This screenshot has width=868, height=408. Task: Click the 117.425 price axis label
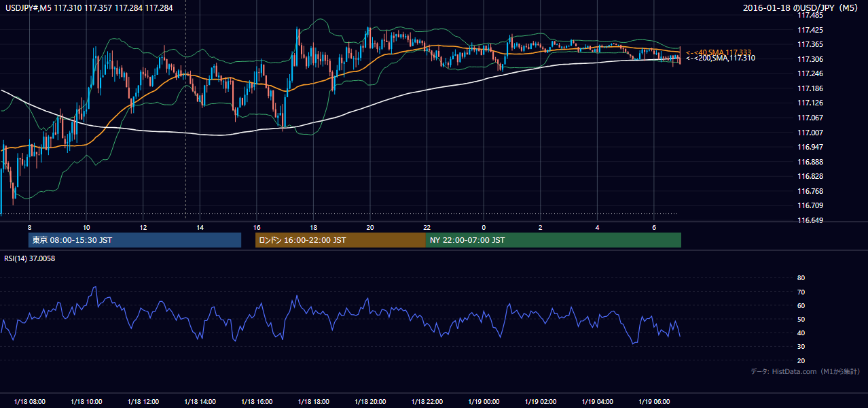pyautogui.click(x=811, y=30)
